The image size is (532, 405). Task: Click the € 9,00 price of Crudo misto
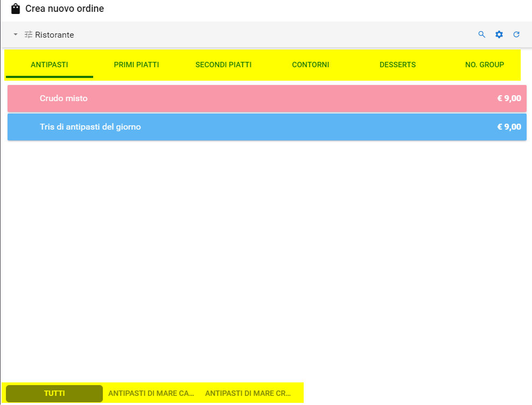[509, 98]
